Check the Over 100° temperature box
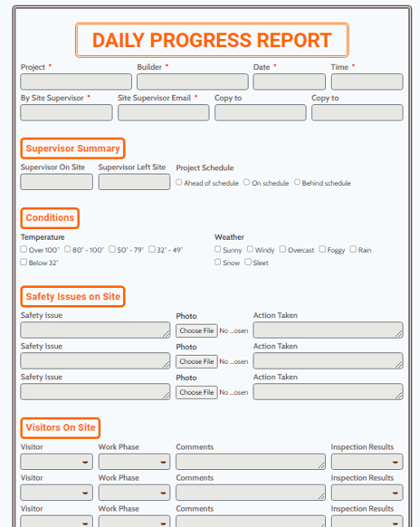This screenshot has width=420, height=527. (24, 249)
